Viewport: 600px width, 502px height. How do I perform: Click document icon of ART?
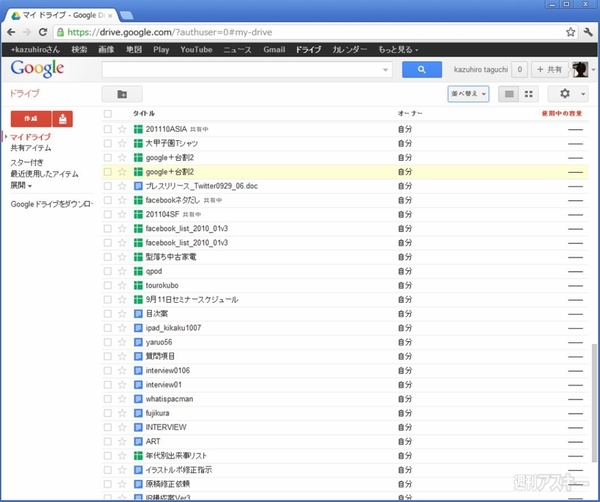pyautogui.click(x=138, y=442)
